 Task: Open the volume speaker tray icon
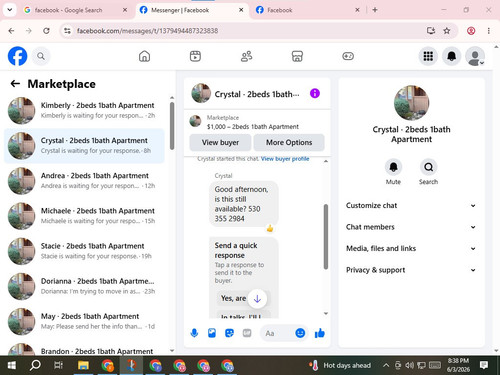[x=410, y=365]
